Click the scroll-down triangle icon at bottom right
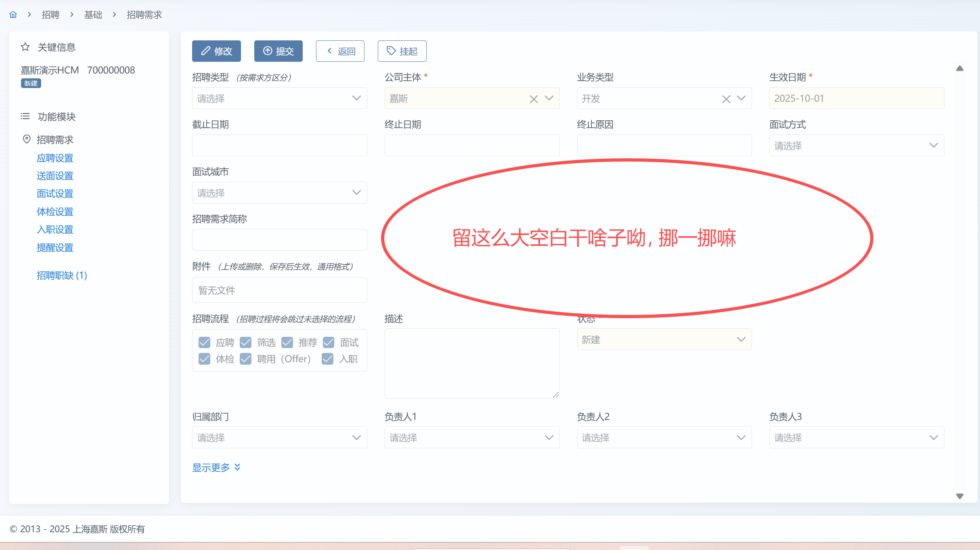980x550 pixels. click(x=960, y=496)
